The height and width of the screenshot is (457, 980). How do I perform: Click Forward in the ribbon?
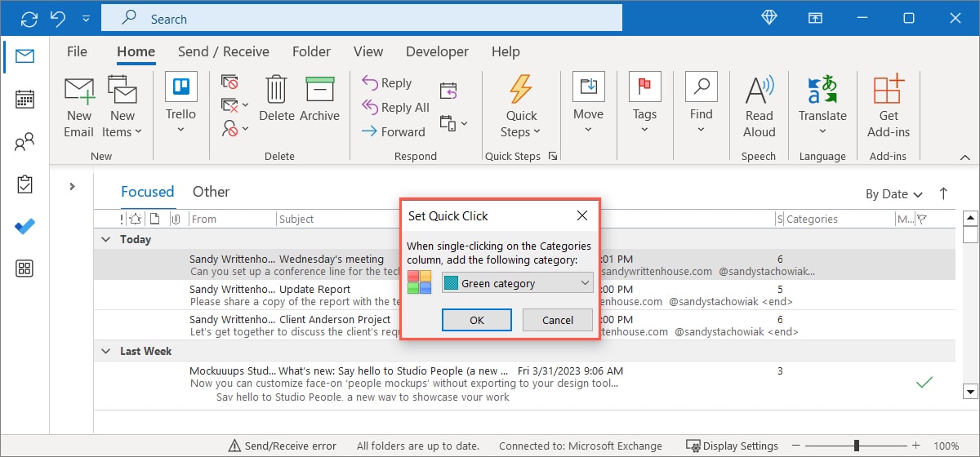click(x=393, y=131)
